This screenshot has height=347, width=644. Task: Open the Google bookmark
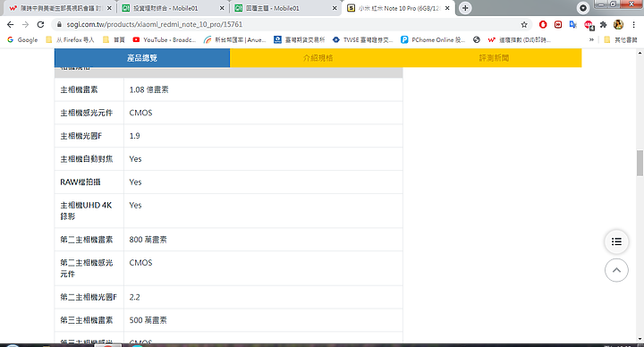pos(22,40)
